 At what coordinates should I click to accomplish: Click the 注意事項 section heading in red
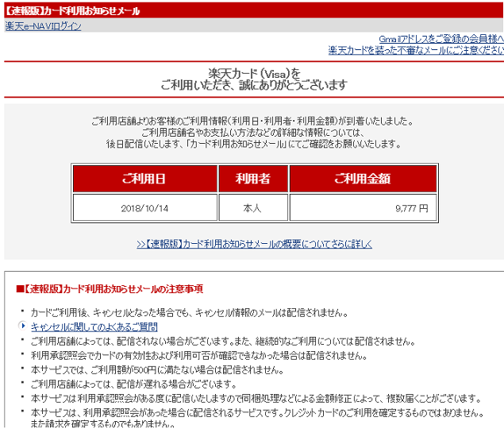point(110,288)
